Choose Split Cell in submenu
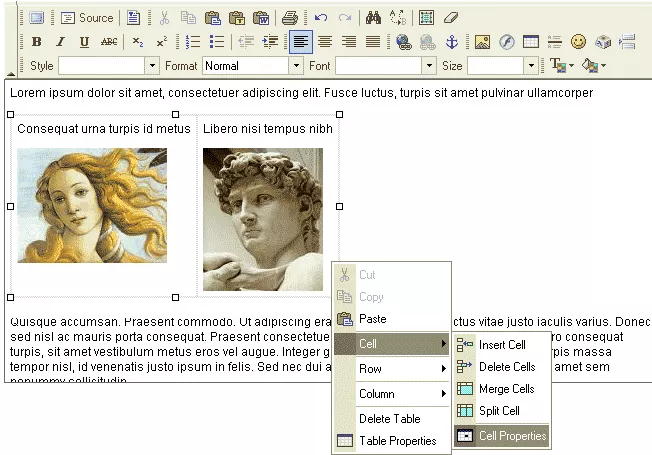The image size is (652, 455). tap(501, 411)
